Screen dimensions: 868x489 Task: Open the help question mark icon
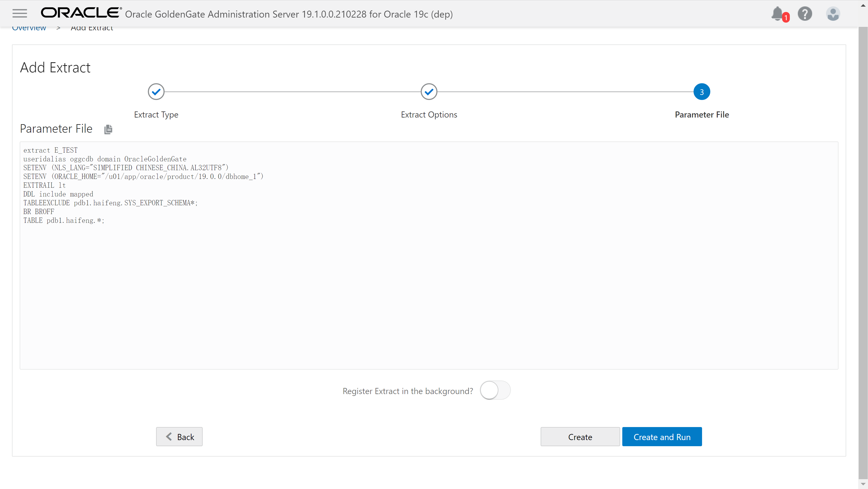point(805,14)
